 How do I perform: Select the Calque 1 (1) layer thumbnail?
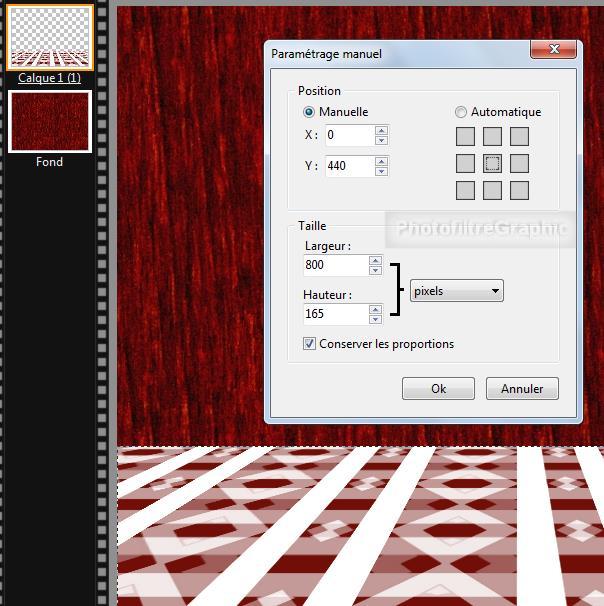point(50,37)
